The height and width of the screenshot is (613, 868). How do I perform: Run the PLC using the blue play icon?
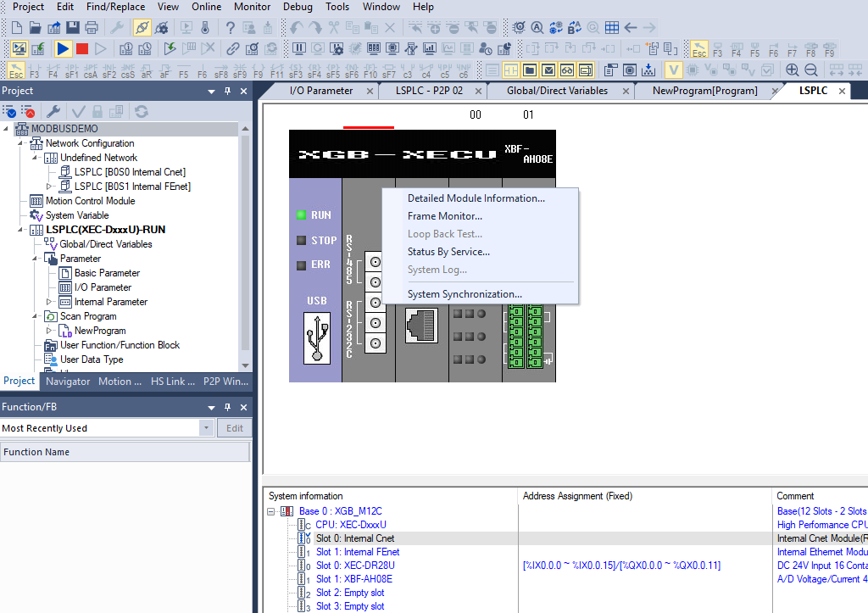click(62, 47)
